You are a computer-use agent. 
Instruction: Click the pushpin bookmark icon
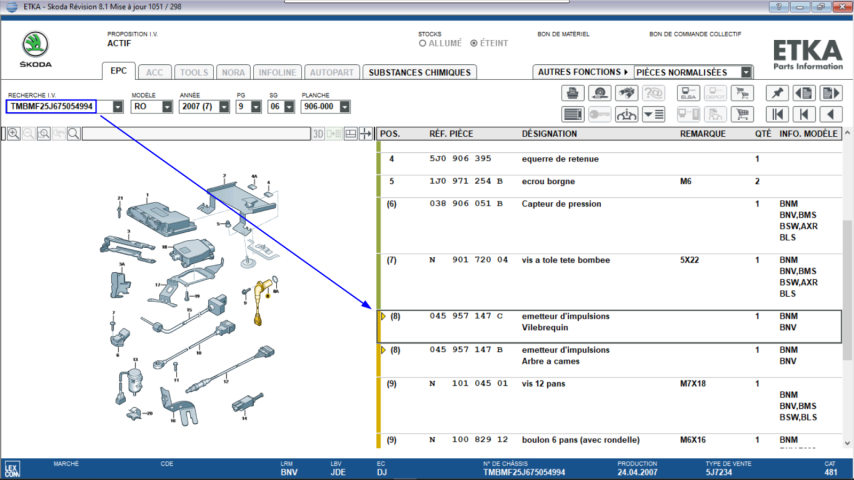[776, 93]
